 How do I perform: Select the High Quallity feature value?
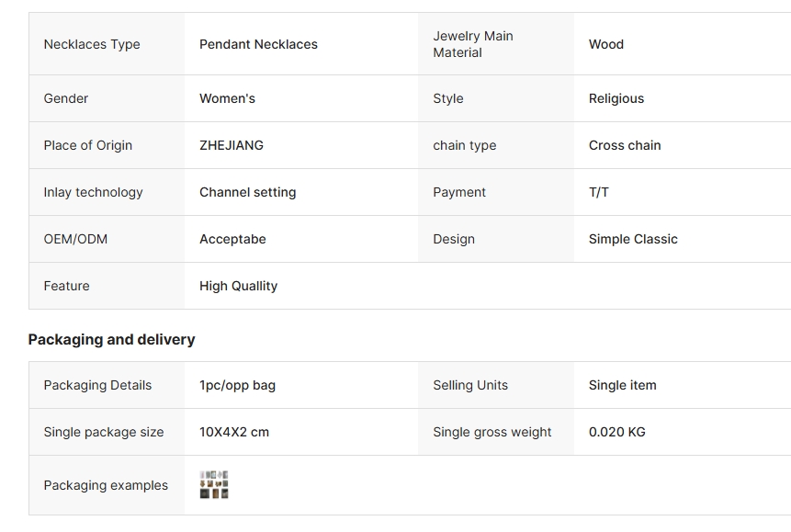point(238,286)
